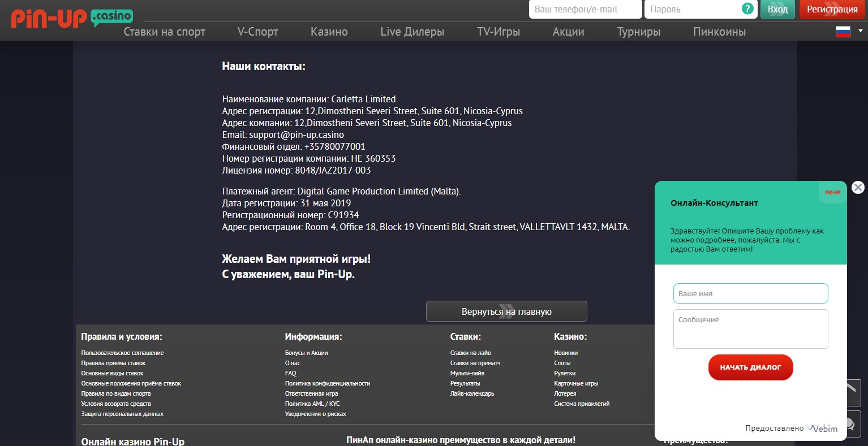Viewport: 868px width, 446px height.
Task: Open the О нас footer link
Action: (293, 363)
